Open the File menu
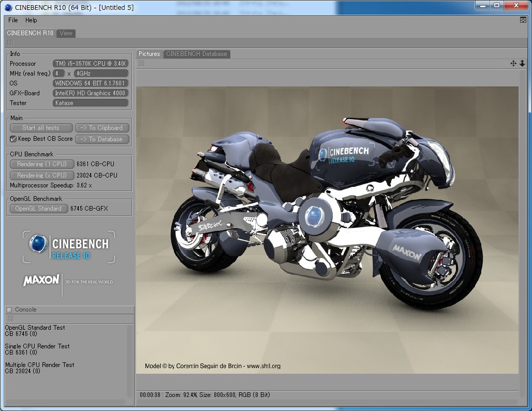The height and width of the screenshot is (411, 532). (13, 20)
